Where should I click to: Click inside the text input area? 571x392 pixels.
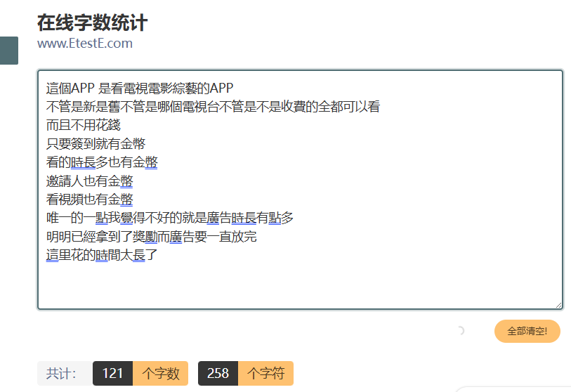point(300,190)
